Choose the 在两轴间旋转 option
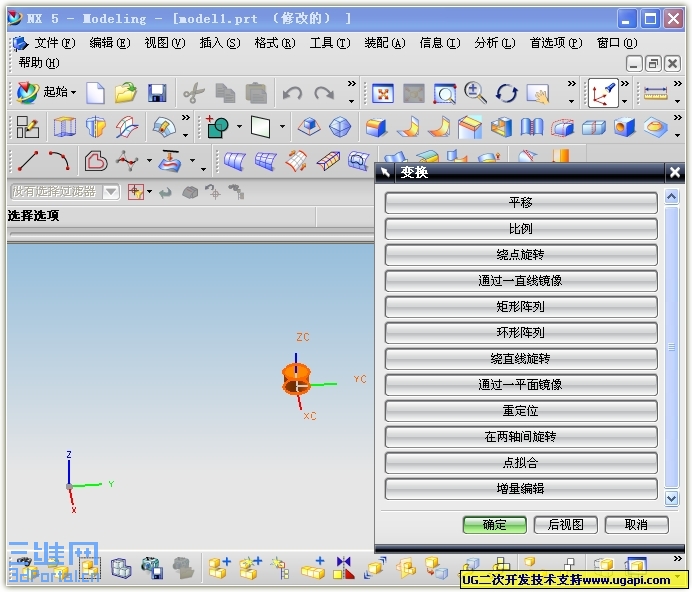 (x=521, y=437)
